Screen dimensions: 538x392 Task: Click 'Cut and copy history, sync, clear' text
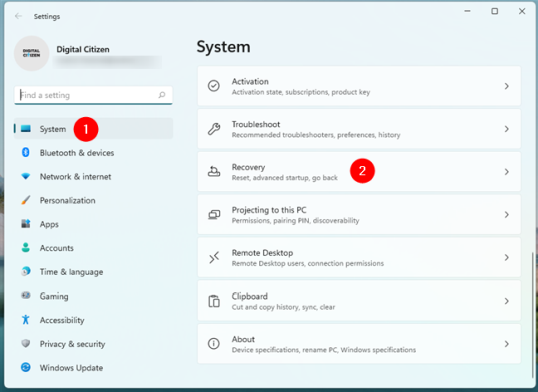click(x=283, y=307)
